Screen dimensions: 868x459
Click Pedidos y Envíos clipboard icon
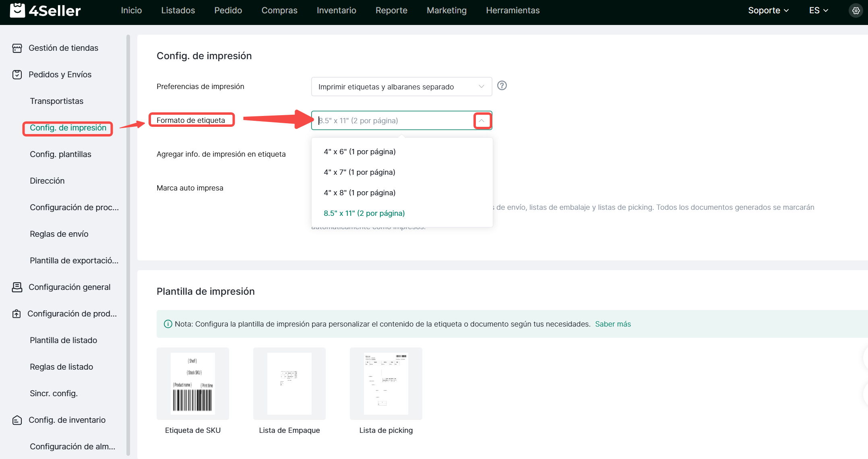click(x=17, y=74)
